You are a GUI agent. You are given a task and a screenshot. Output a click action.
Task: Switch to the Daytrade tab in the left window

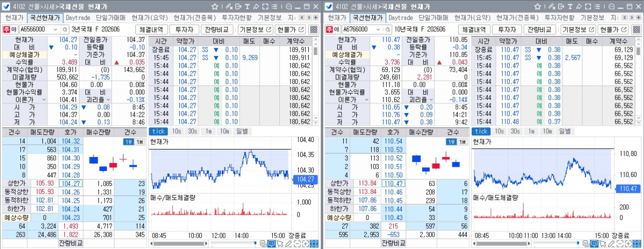pyautogui.click(x=78, y=18)
